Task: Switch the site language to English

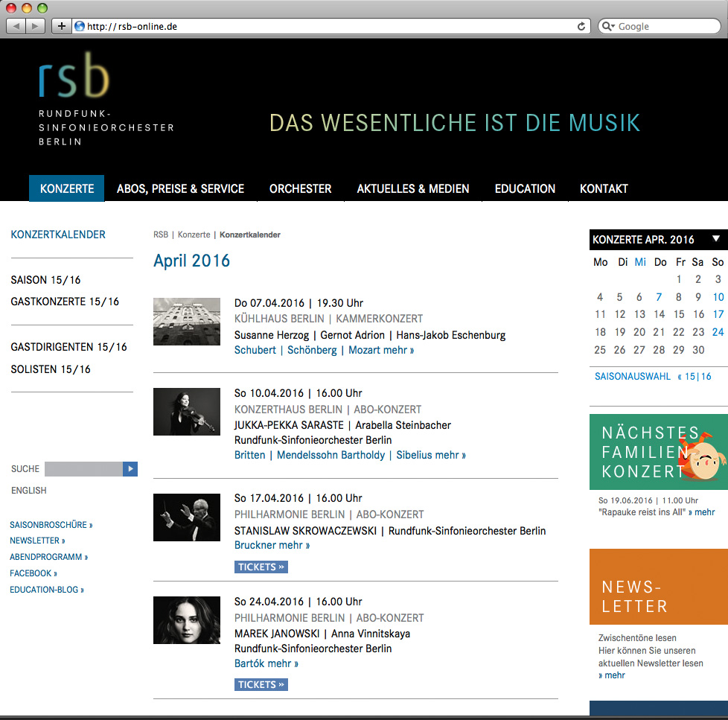Action: tap(29, 490)
